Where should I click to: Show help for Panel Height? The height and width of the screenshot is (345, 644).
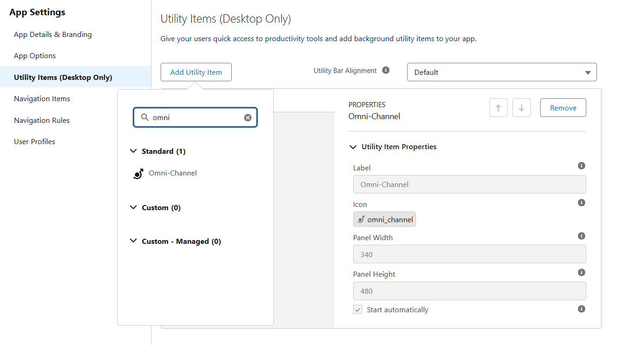click(582, 272)
